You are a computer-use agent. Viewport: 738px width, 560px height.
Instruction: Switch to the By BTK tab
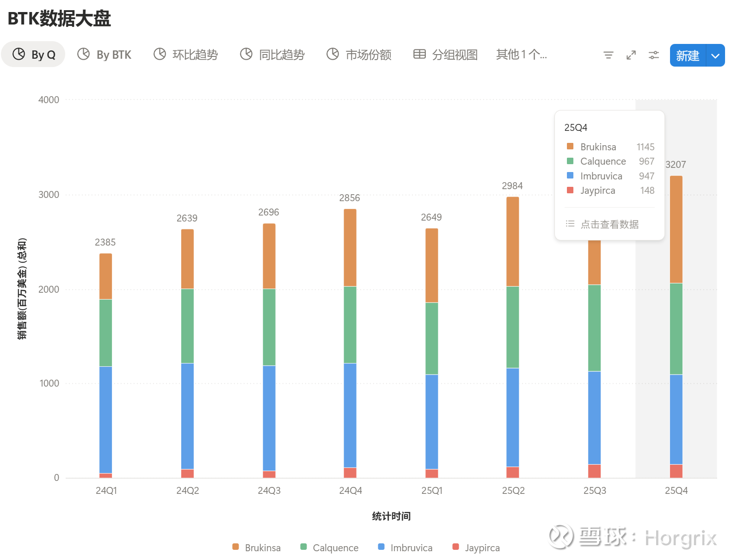coord(105,55)
